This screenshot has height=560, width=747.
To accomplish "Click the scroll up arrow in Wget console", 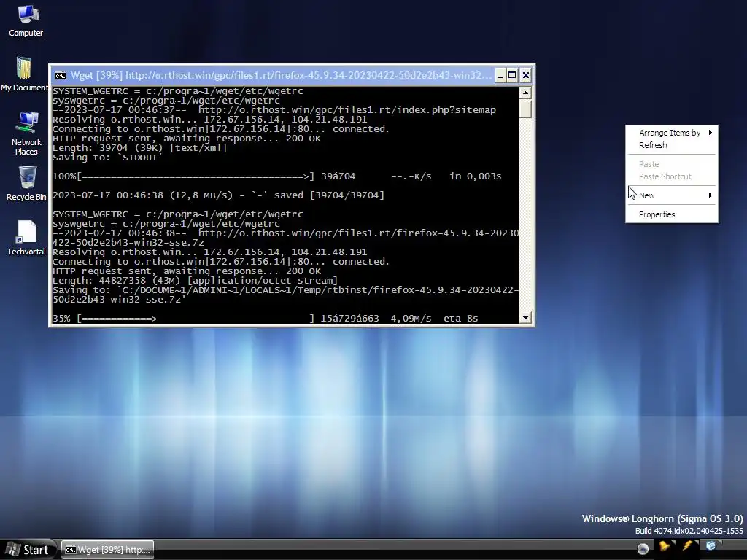I will pos(525,93).
